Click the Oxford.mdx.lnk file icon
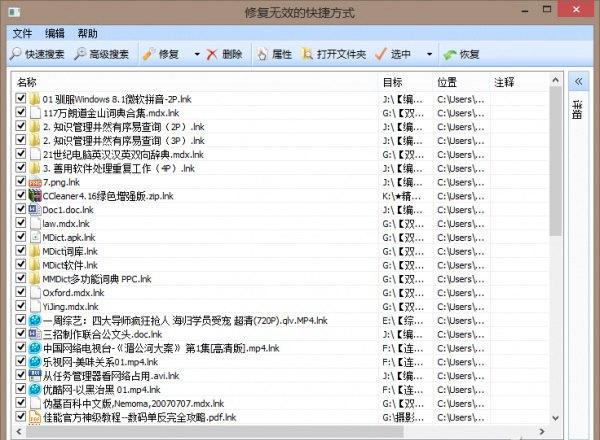Screen dimensions: 600x440 (x=35, y=293)
